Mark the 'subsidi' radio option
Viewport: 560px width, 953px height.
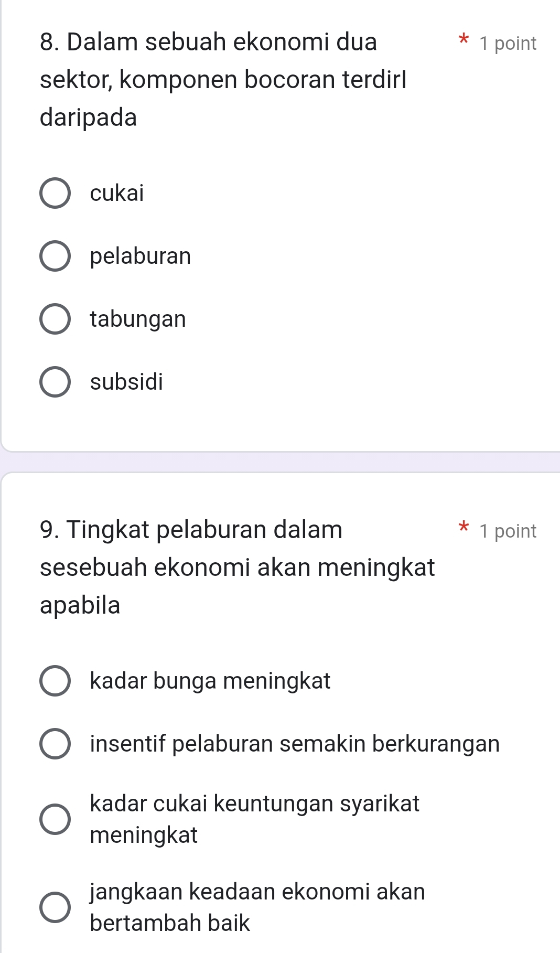(55, 382)
